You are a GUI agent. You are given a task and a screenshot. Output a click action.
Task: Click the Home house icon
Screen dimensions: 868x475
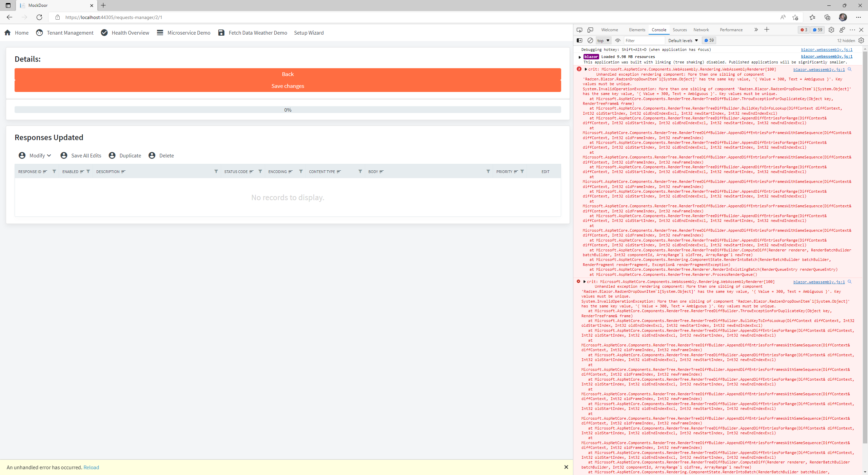pyautogui.click(x=7, y=33)
